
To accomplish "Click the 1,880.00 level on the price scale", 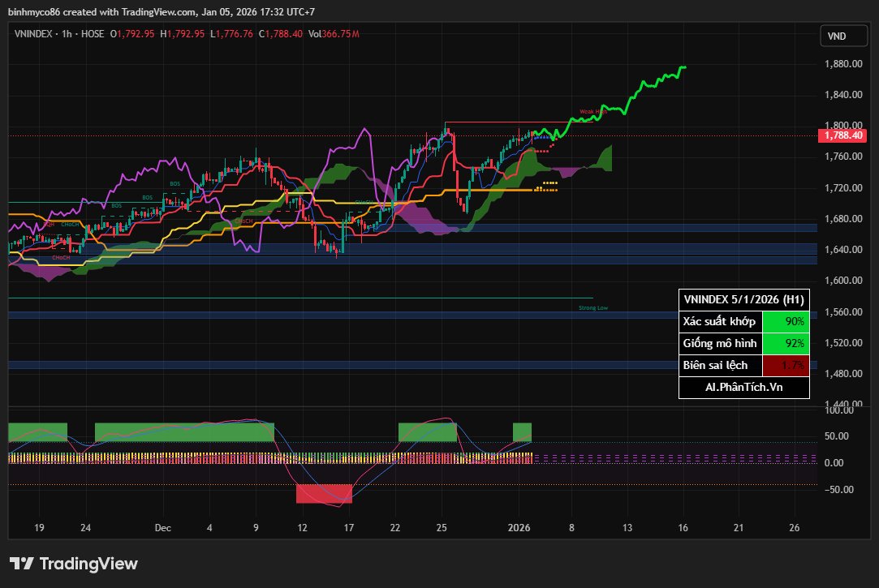I will (x=842, y=64).
